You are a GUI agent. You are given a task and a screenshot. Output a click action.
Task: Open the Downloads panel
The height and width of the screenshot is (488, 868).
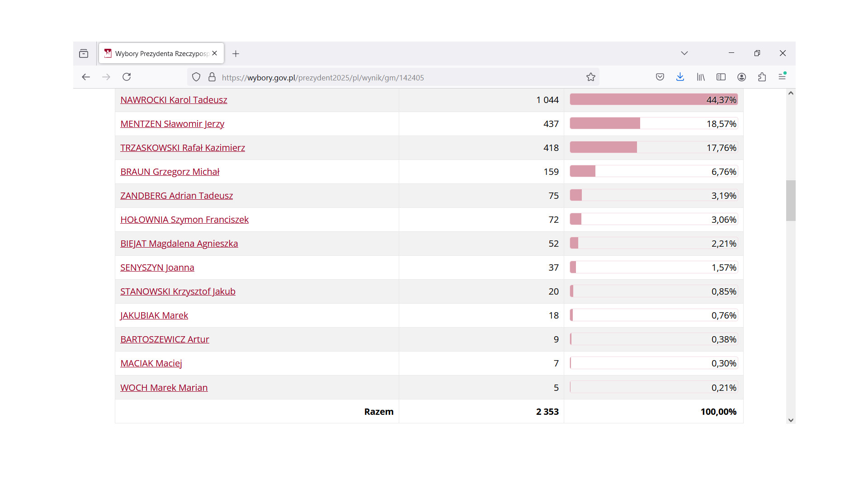[680, 77]
